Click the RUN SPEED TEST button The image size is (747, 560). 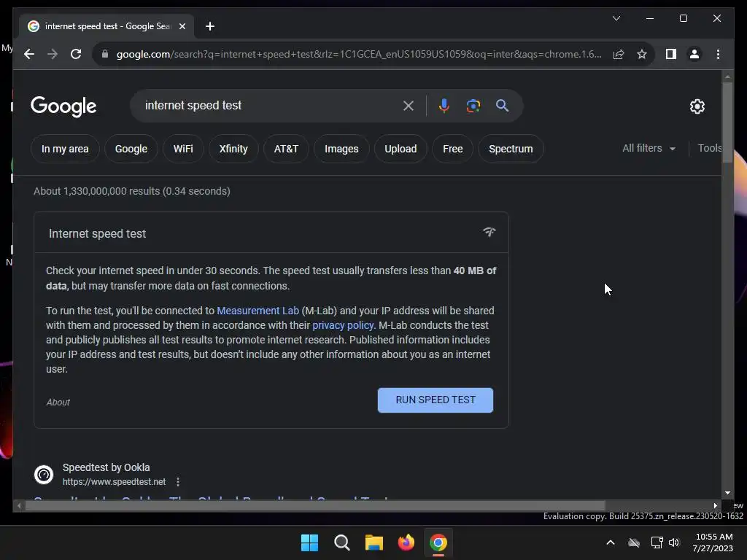coord(436,400)
